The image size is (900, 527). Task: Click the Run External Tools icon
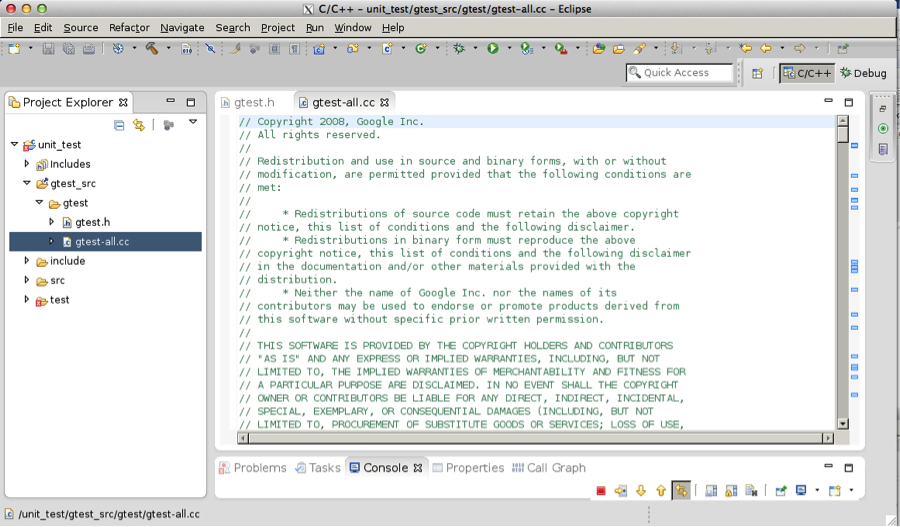[x=561, y=49]
